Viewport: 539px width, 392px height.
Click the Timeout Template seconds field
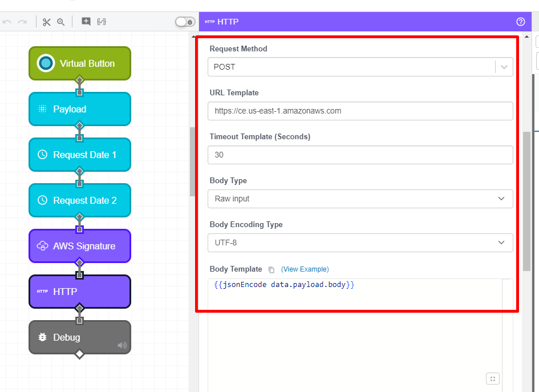[x=360, y=155]
